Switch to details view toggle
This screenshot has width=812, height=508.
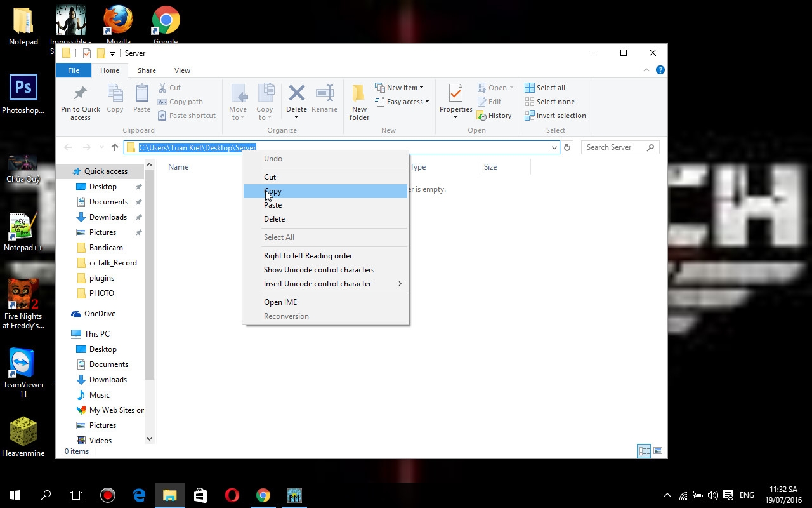click(644, 451)
